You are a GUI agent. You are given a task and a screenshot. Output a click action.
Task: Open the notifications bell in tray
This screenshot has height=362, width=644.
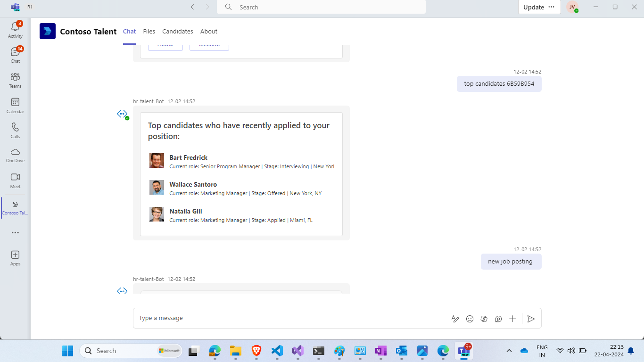631,351
